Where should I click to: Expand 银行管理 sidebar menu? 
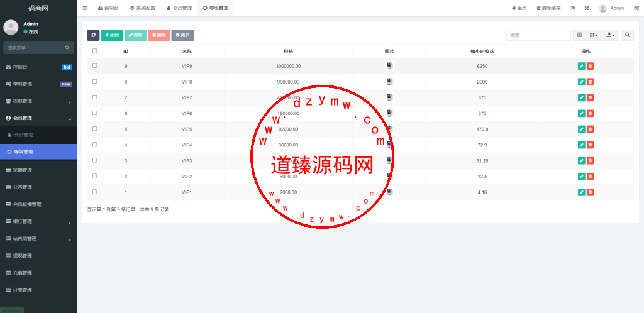(x=38, y=221)
